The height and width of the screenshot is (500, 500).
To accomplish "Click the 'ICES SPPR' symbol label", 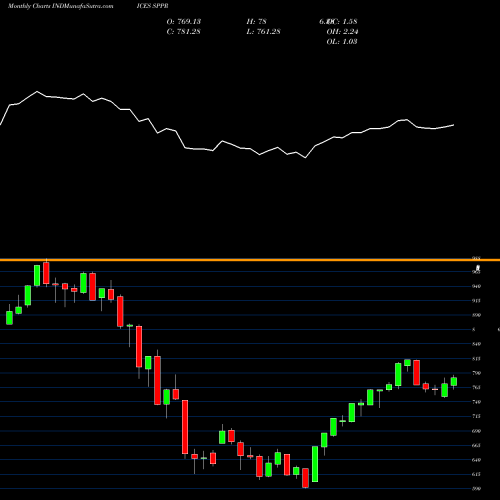I will pyautogui.click(x=152, y=6).
